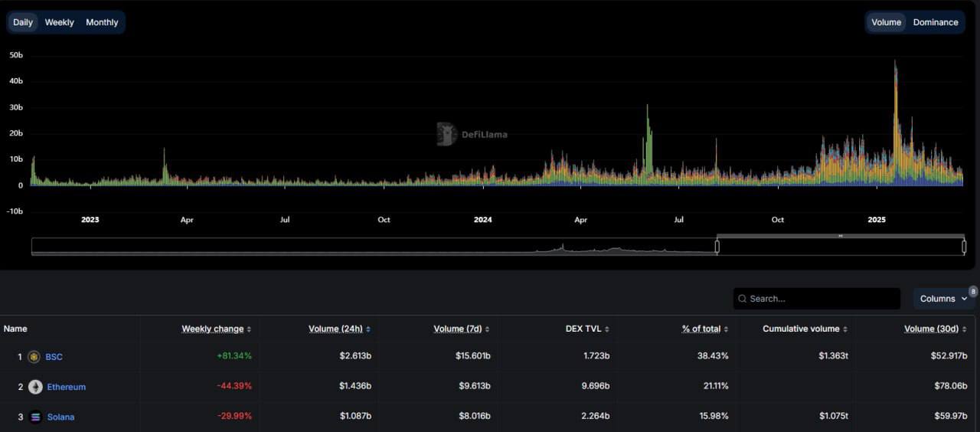
Task: Click Solana 7d volume $8.016b
Action: click(x=475, y=416)
